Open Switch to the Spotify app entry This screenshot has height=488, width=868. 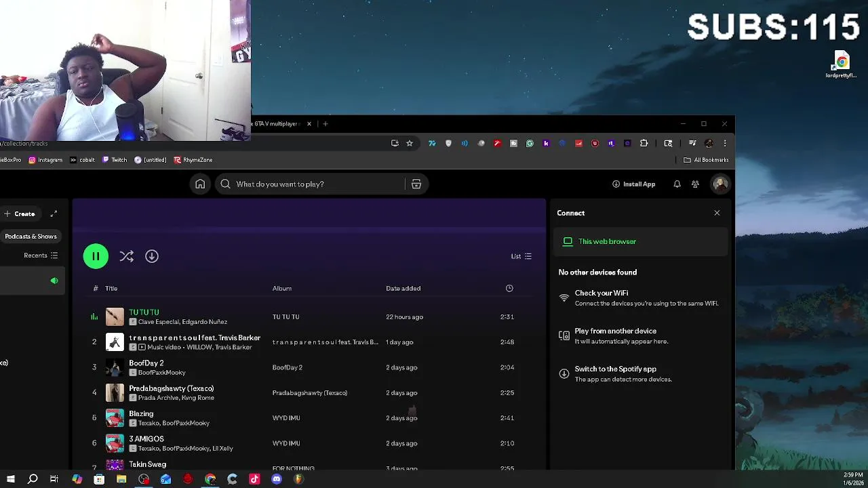coord(641,374)
